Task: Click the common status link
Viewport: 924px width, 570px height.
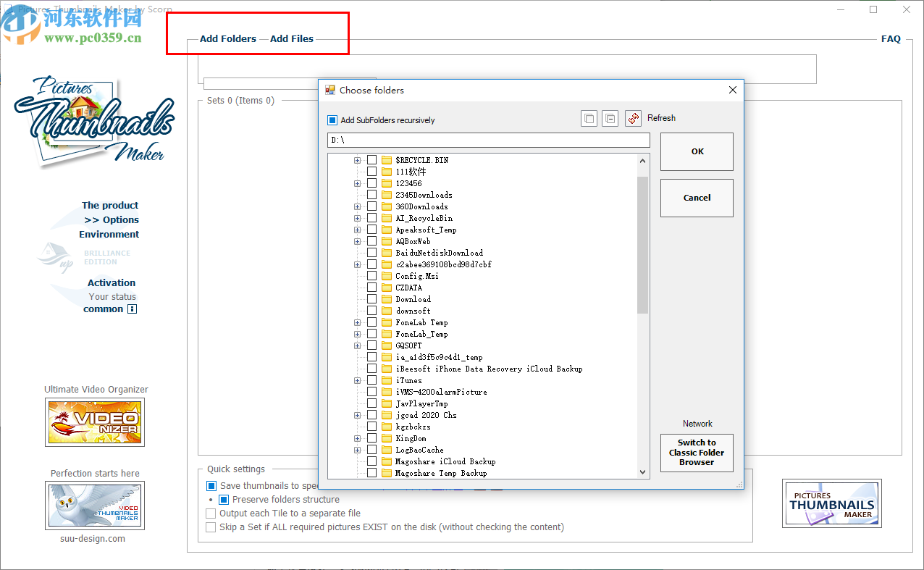Action: pos(103,309)
